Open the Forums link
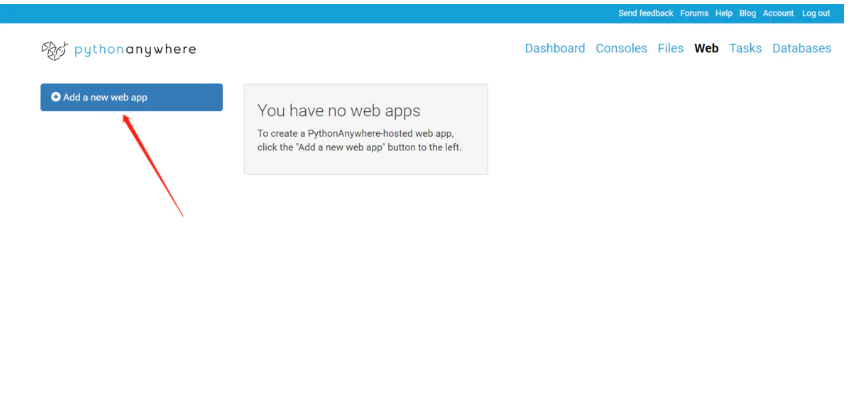This screenshot has height=401, width=856. pos(694,13)
